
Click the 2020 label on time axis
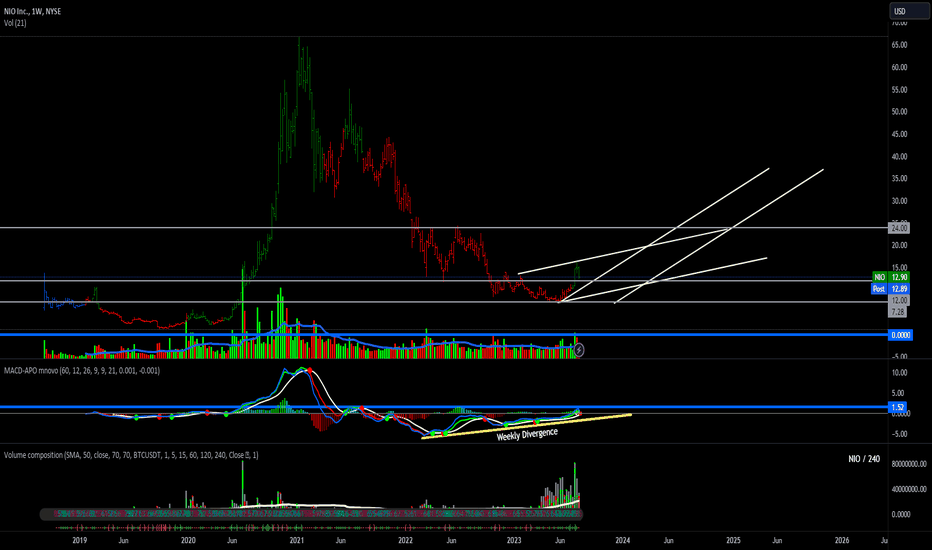click(x=188, y=540)
